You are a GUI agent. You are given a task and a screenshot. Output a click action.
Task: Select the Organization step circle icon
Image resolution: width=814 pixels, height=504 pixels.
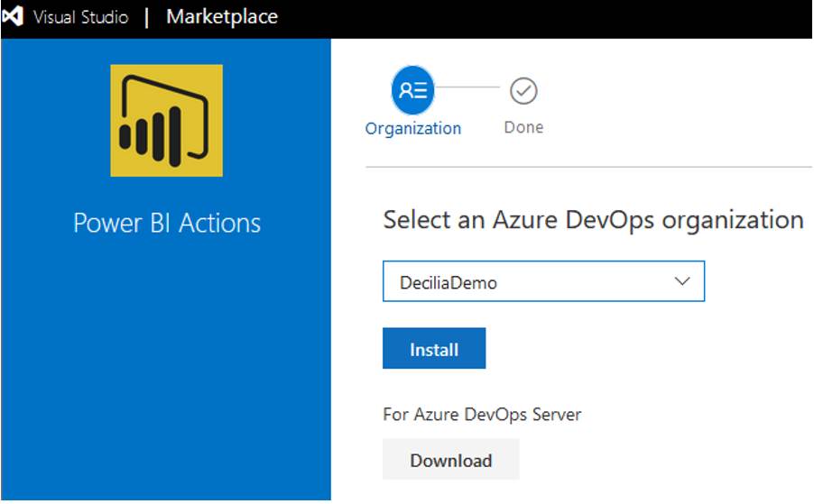point(412,90)
